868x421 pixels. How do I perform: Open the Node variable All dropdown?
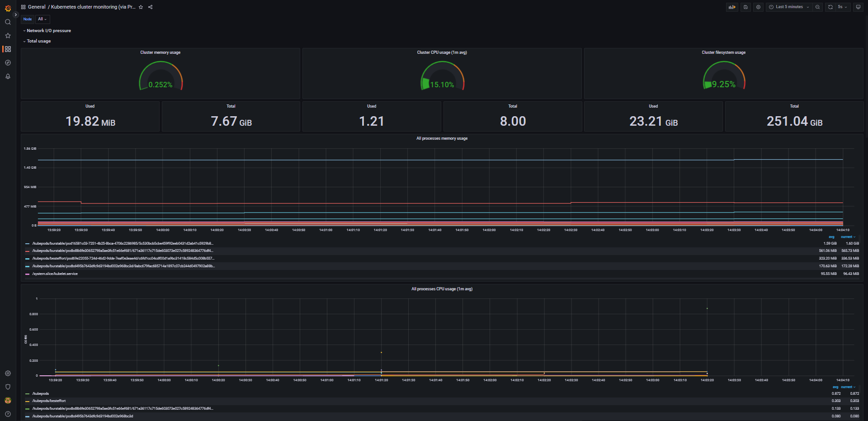point(42,19)
